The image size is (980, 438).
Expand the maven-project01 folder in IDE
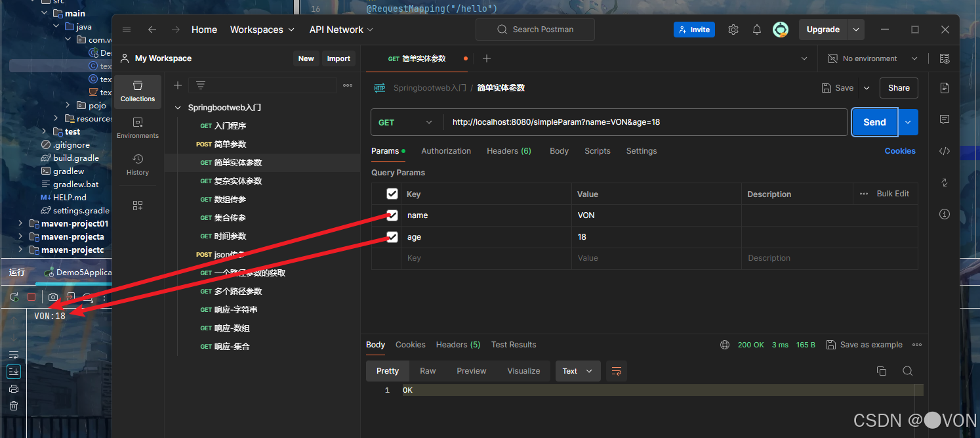21,224
